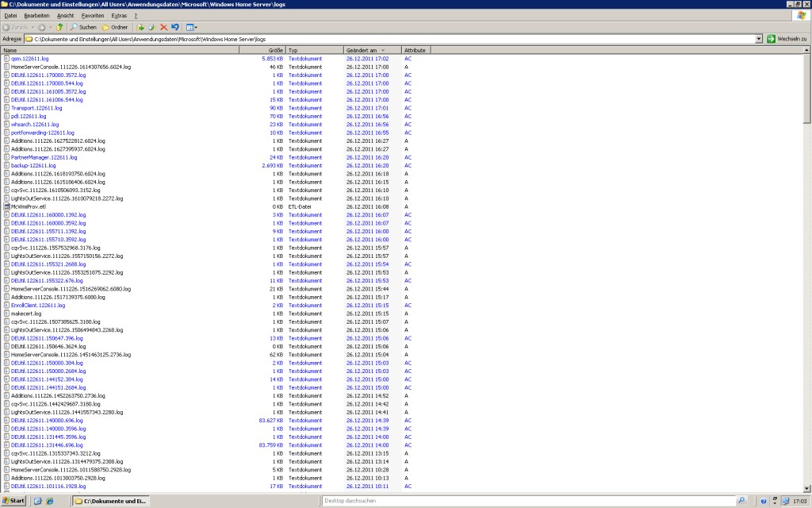Click the C:\Dokumente und Ei... taskbar button
This screenshot has height=508, width=812.
coord(110,501)
